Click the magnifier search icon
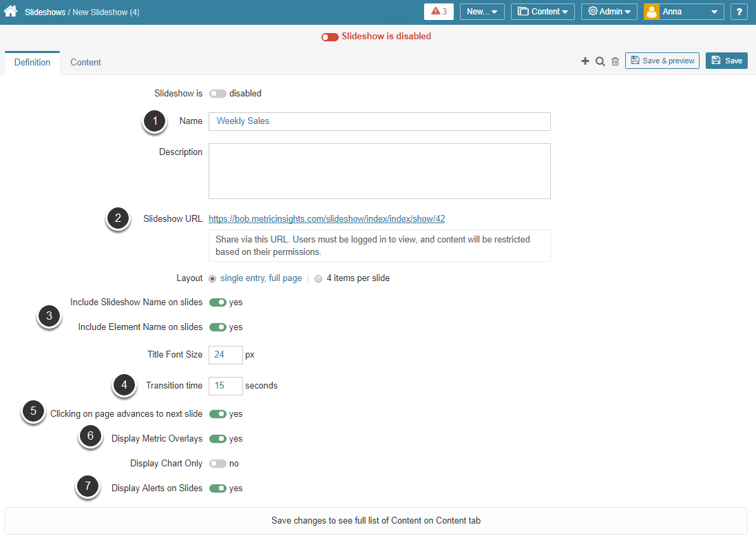Viewport: 756px width, 536px height. pyautogui.click(x=600, y=61)
